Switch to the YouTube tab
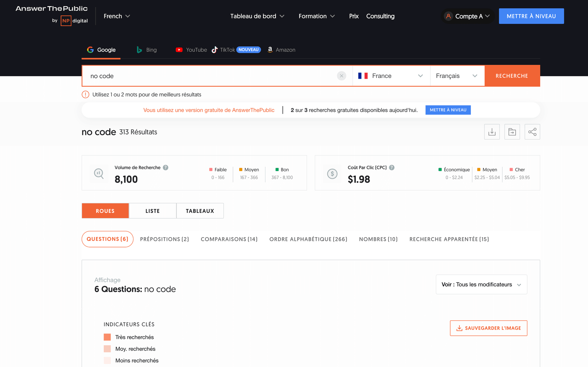The height and width of the screenshot is (367, 588). tap(191, 50)
